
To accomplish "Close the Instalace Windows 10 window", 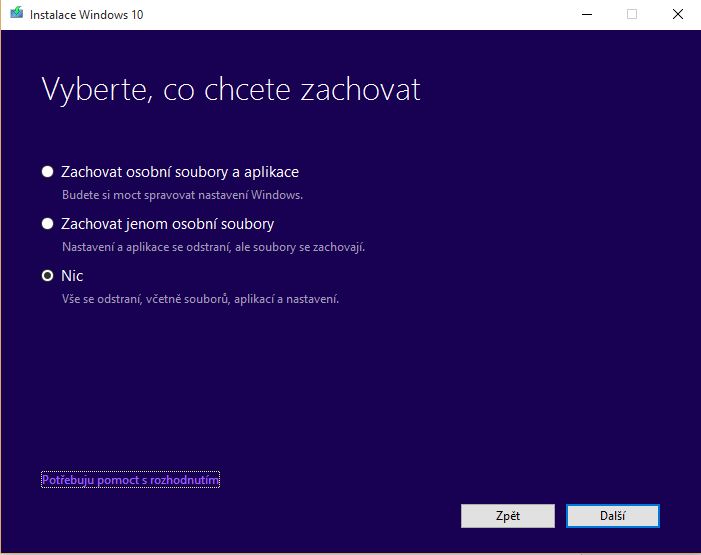I will tap(678, 14).
